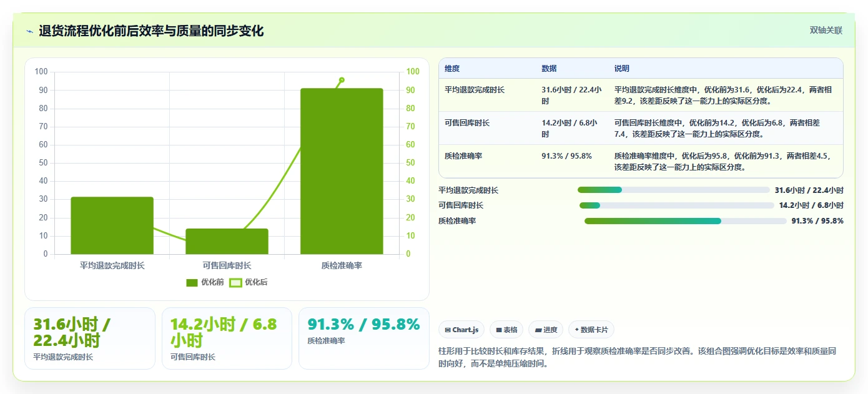
Task: Click the progress value 31.6小时 / 22.4小时
Action: pyautogui.click(x=809, y=190)
